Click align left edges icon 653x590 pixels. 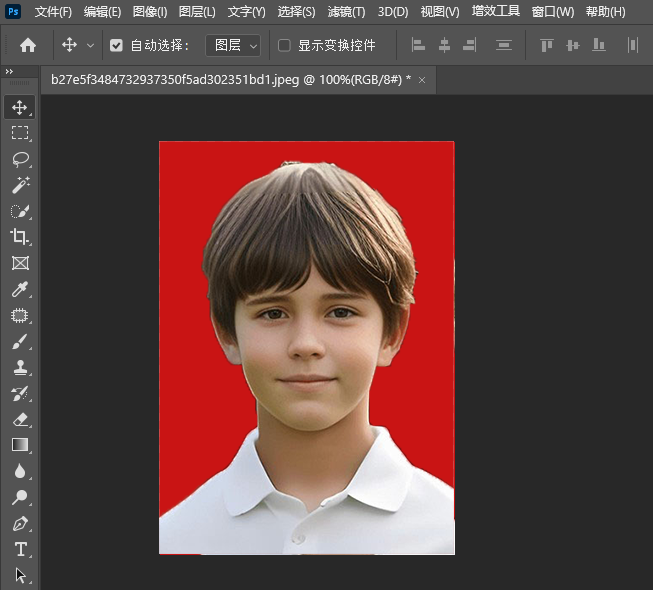pyautogui.click(x=418, y=45)
